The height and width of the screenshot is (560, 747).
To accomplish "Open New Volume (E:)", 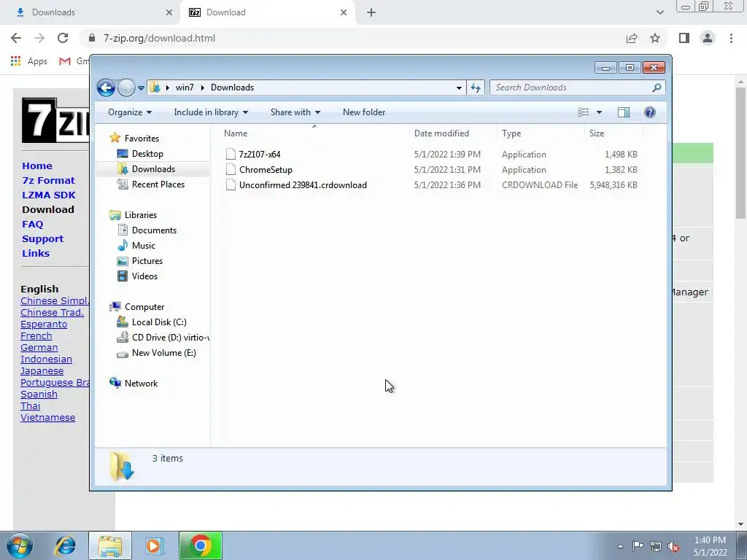I will pyautogui.click(x=164, y=353).
